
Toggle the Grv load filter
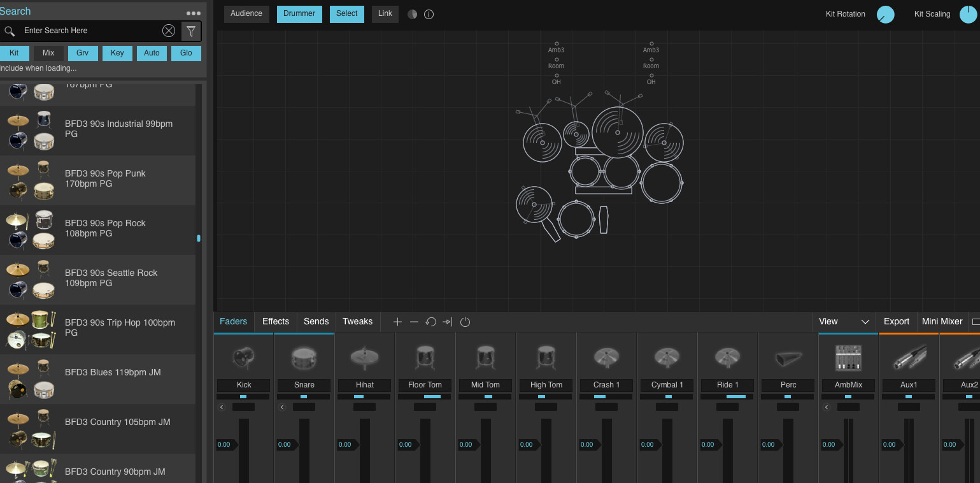[83, 53]
